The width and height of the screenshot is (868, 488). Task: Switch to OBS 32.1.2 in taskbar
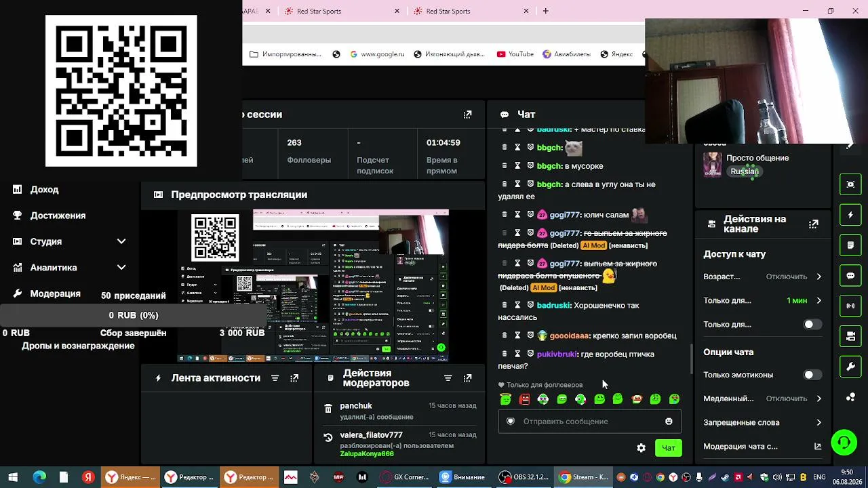(523, 477)
